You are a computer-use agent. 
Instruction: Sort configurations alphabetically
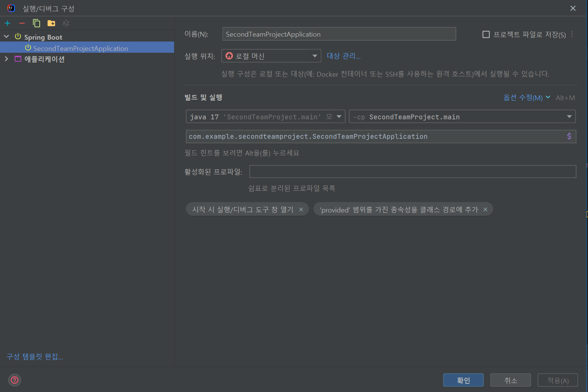[x=66, y=23]
